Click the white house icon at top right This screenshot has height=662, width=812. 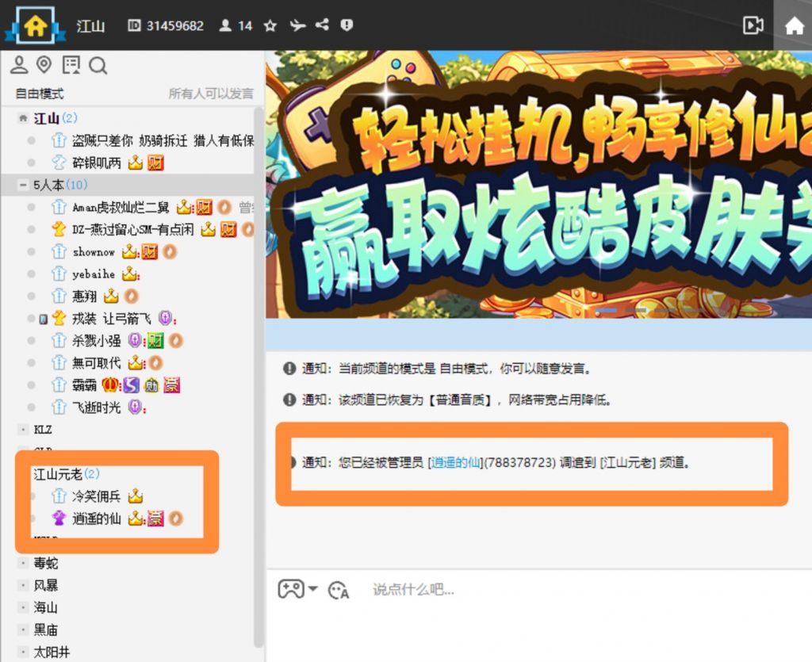(x=794, y=25)
